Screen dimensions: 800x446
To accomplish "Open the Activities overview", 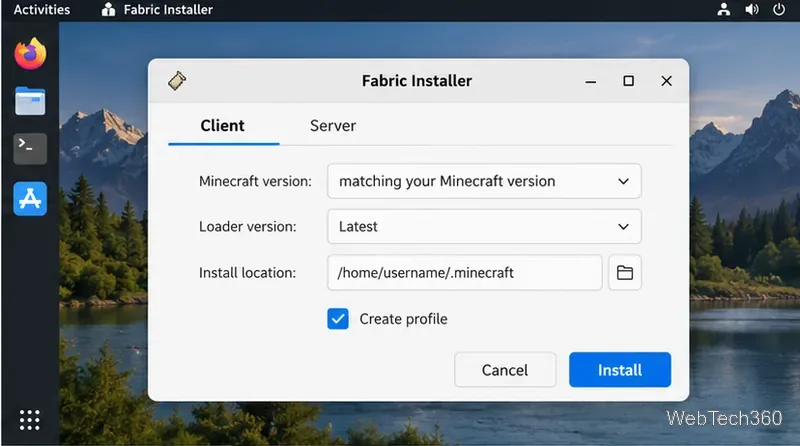I will tap(42, 9).
